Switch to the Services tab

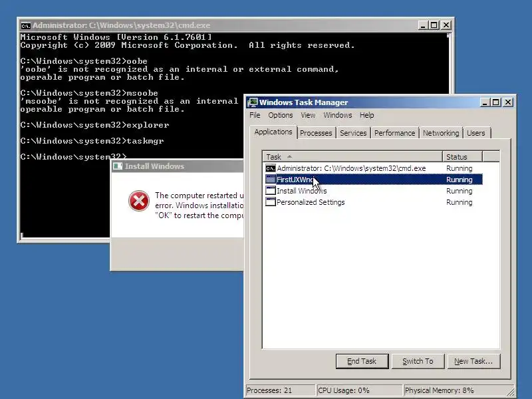353,133
